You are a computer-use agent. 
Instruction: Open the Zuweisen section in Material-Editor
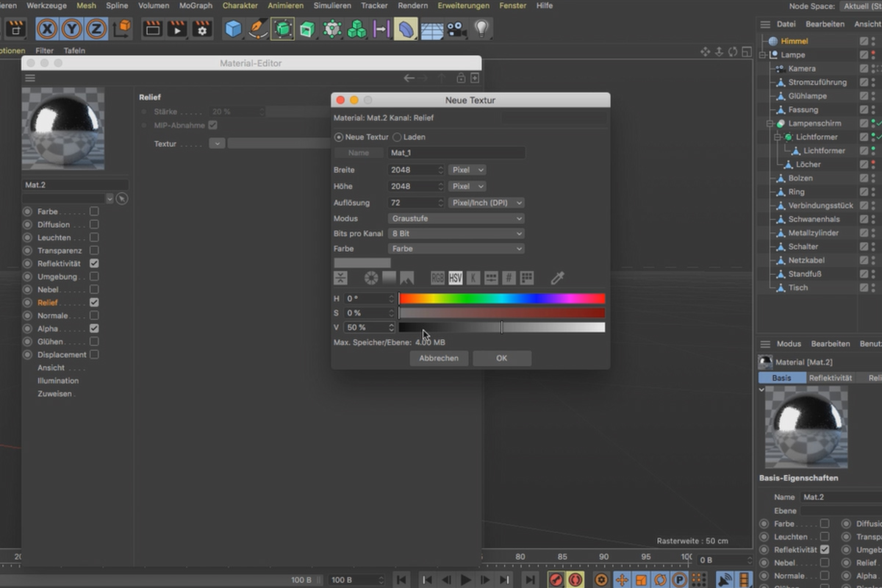pyautogui.click(x=55, y=394)
